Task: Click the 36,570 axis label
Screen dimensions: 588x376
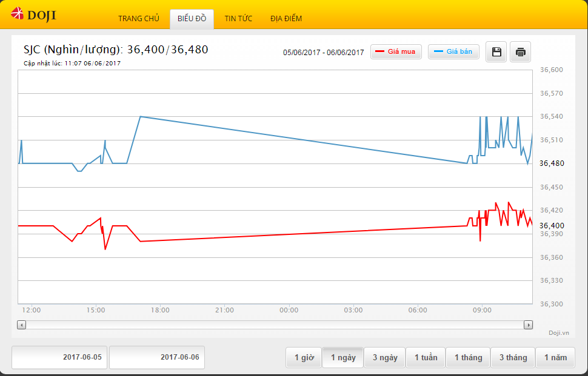Action: pyautogui.click(x=551, y=93)
